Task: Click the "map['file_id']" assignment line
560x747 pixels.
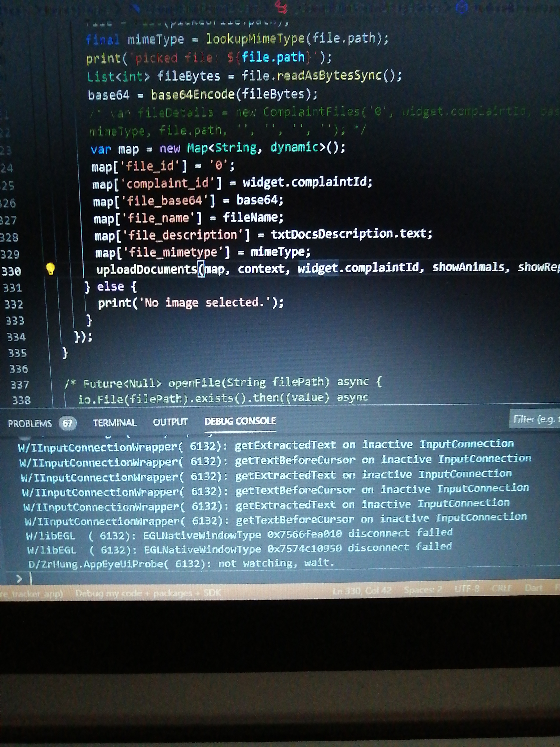Action: pyautogui.click(x=163, y=166)
